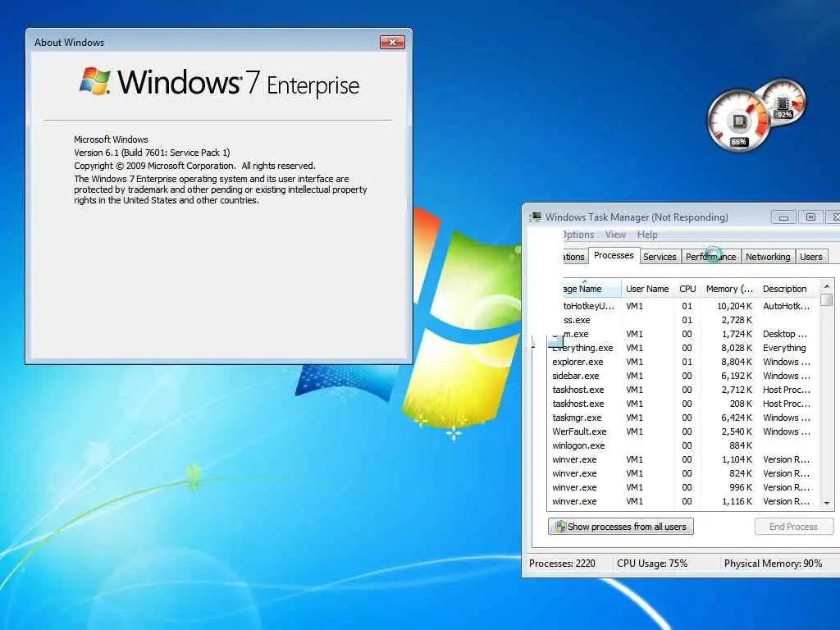Switch to the Services tab
The height and width of the screenshot is (630, 840).
pyautogui.click(x=660, y=257)
